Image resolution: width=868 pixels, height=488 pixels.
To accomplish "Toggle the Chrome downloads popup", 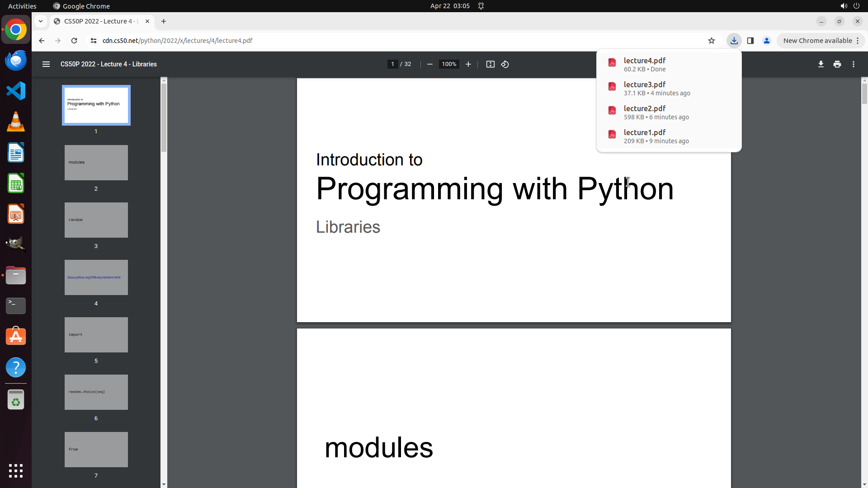I will 734,41.
